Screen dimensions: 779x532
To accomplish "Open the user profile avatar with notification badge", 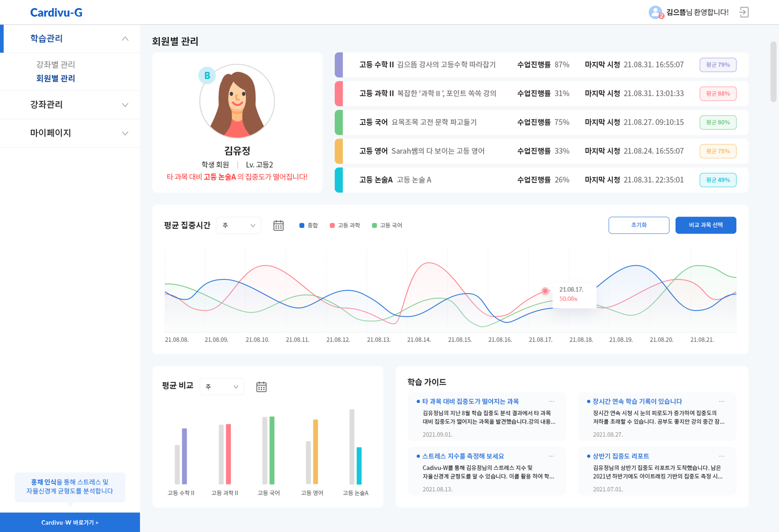I will coord(655,12).
